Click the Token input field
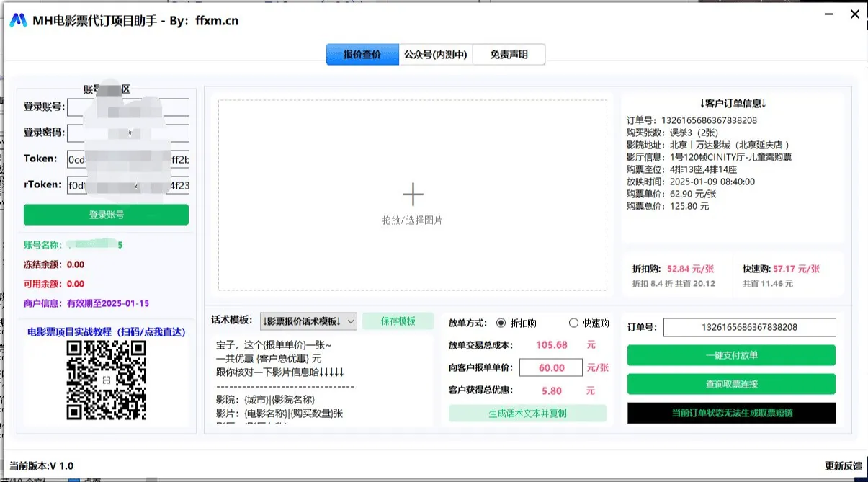 point(127,159)
